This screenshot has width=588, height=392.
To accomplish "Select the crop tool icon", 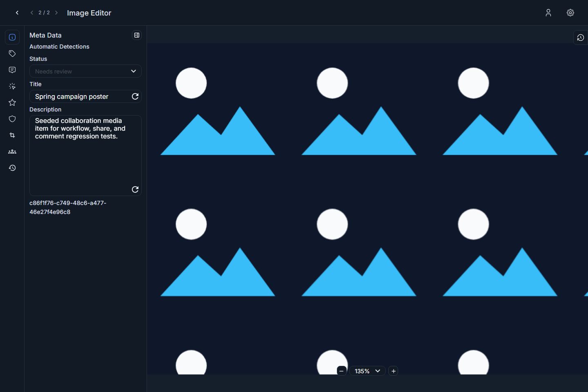I will pyautogui.click(x=12, y=135).
